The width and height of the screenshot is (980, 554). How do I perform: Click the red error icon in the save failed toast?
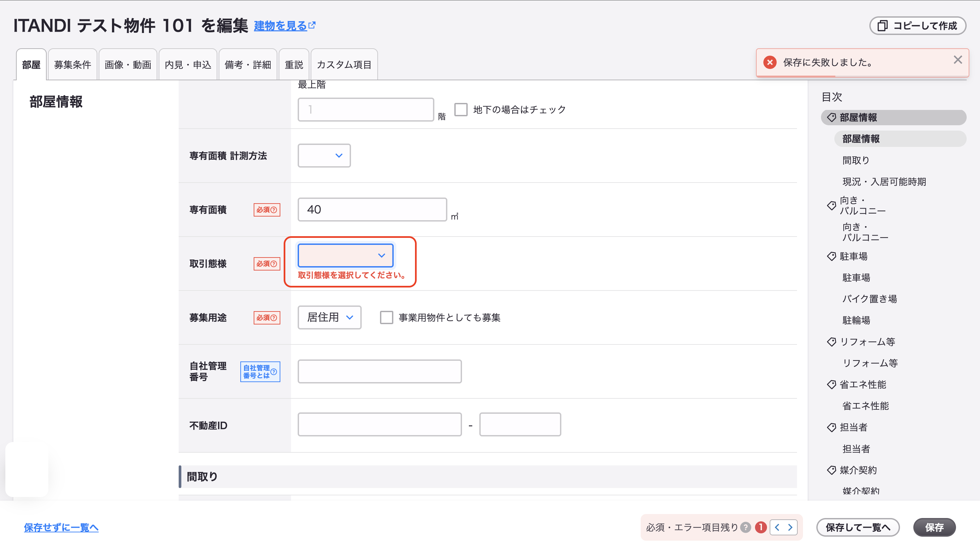pos(770,62)
